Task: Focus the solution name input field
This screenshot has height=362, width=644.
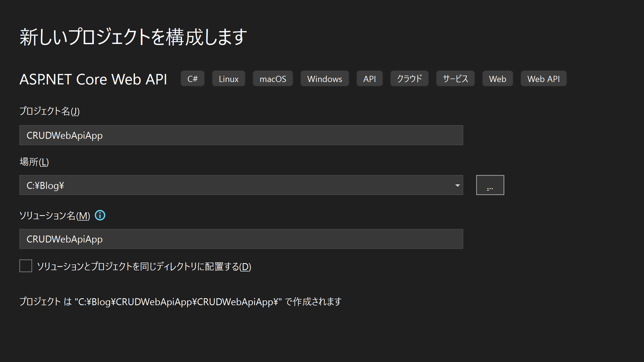Action: tap(241, 239)
